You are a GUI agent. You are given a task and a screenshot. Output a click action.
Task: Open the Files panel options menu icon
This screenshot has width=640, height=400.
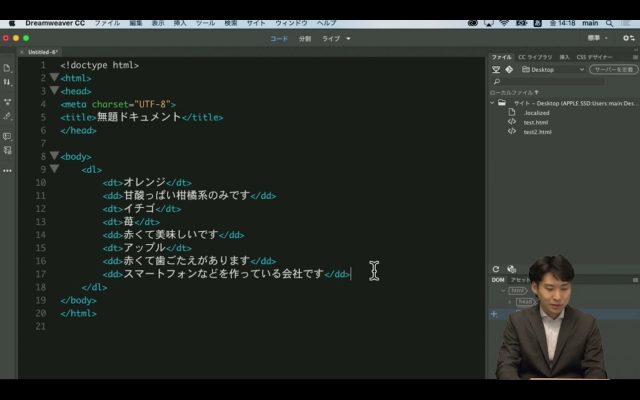(x=635, y=57)
